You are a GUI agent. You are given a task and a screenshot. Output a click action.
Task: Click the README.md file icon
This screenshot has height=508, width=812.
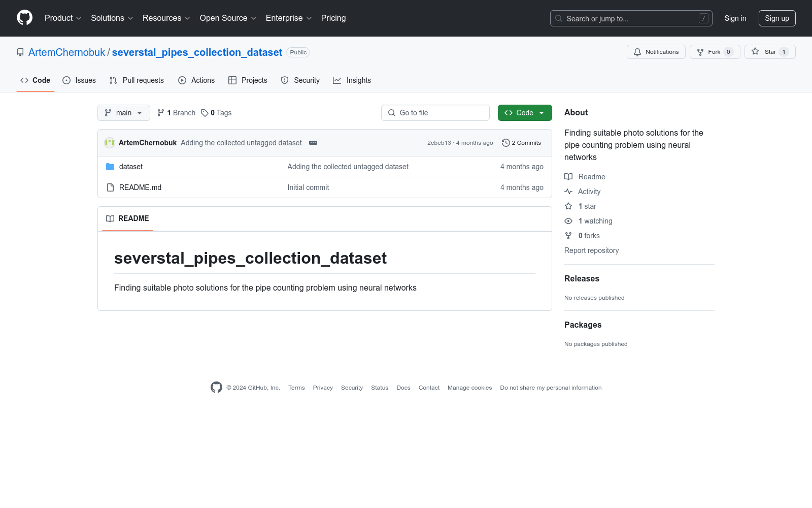pyautogui.click(x=110, y=187)
